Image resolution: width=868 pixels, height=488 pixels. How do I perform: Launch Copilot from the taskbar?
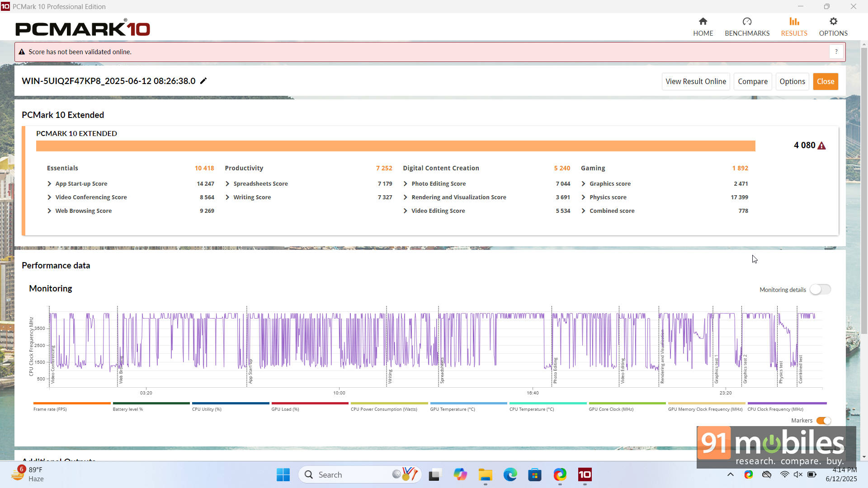tap(460, 475)
